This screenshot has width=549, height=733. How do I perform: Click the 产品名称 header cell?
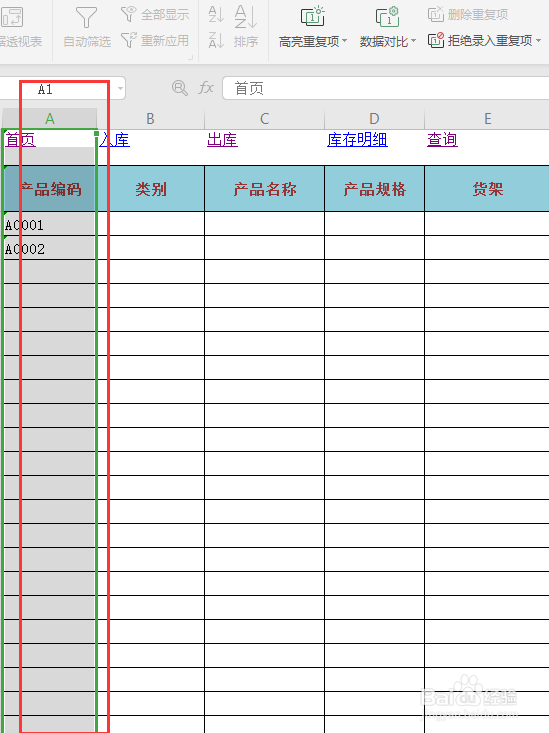(x=265, y=189)
